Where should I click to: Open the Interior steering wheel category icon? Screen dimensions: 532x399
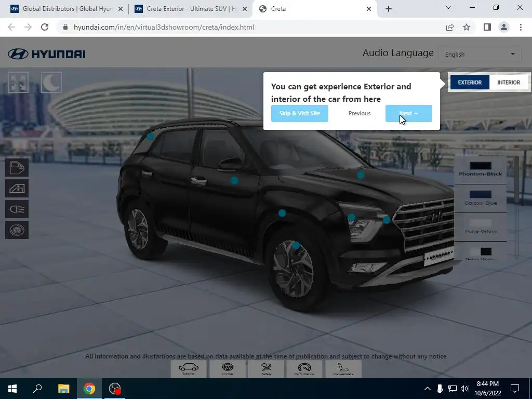pyautogui.click(x=228, y=369)
